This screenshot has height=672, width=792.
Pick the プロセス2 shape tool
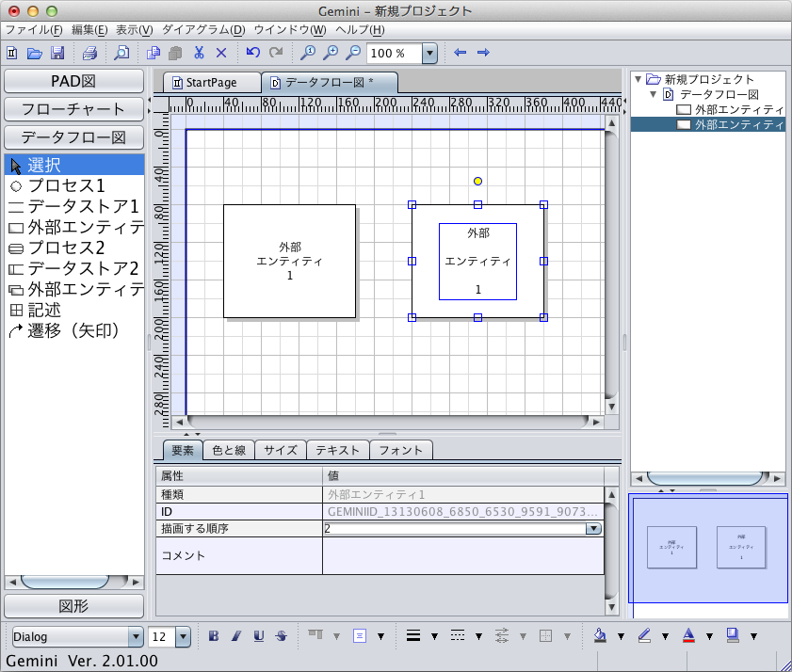point(74,248)
